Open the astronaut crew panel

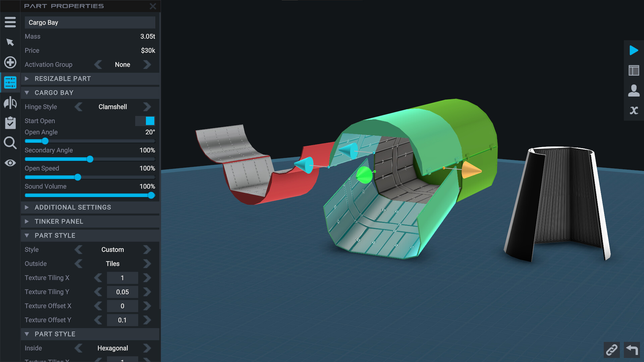point(634,90)
